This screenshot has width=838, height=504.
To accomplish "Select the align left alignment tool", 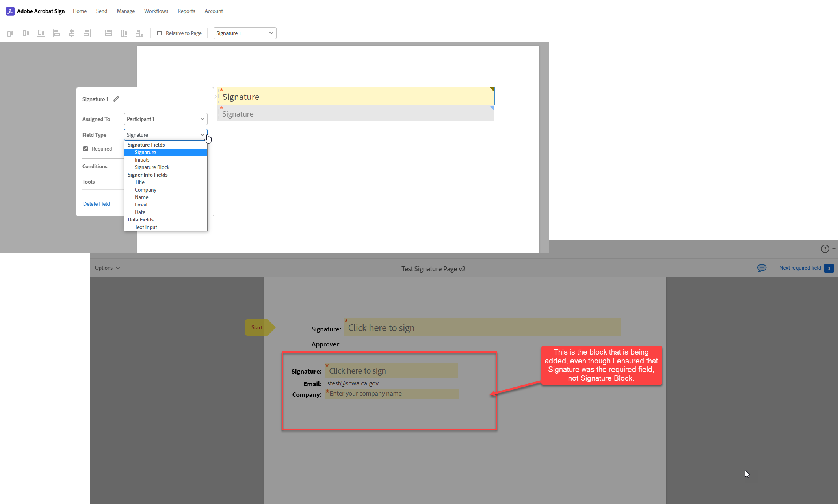I will point(56,33).
